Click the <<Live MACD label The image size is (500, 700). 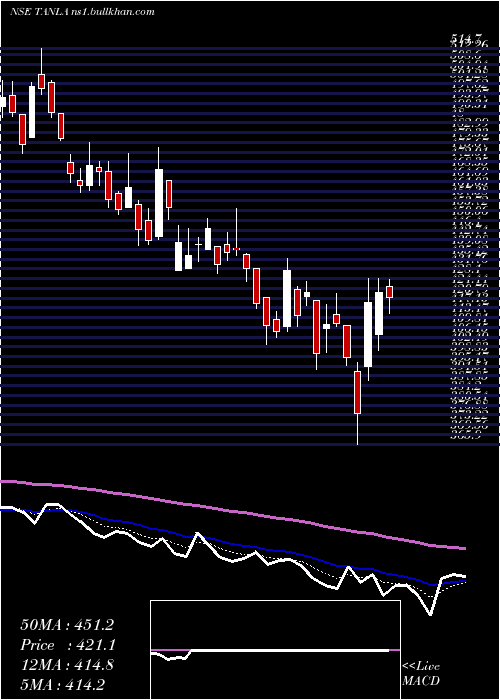tap(421, 673)
